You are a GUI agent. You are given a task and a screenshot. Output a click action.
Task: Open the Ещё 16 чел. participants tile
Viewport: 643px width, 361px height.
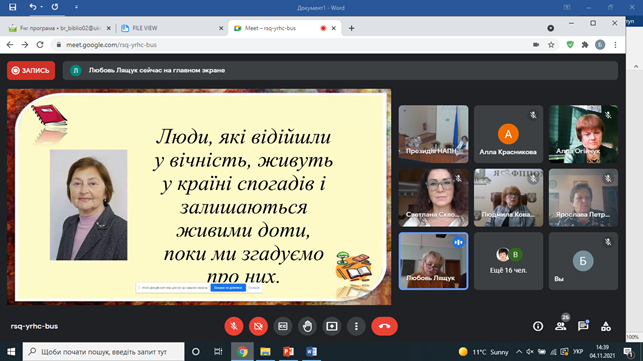pos(508,261)
